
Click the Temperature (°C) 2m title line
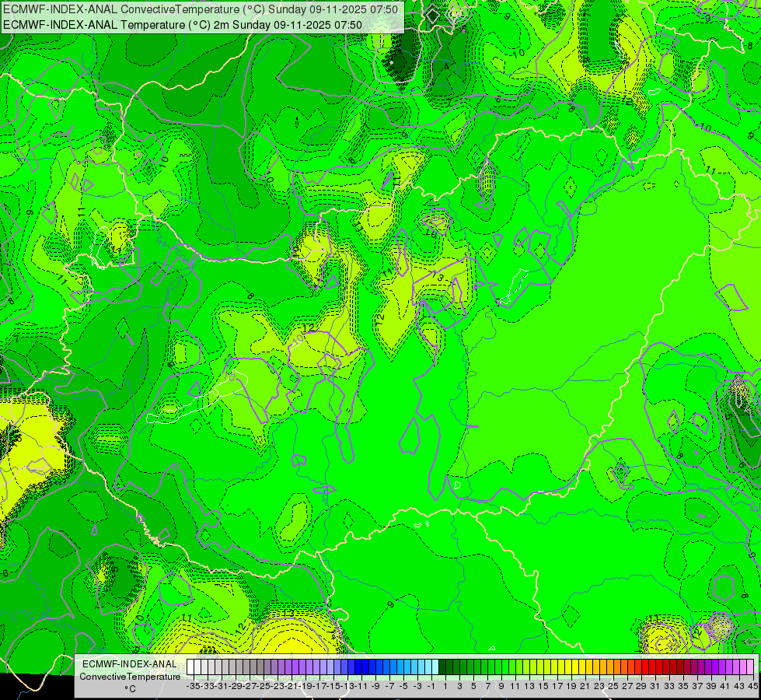click(x=183, y=25)
